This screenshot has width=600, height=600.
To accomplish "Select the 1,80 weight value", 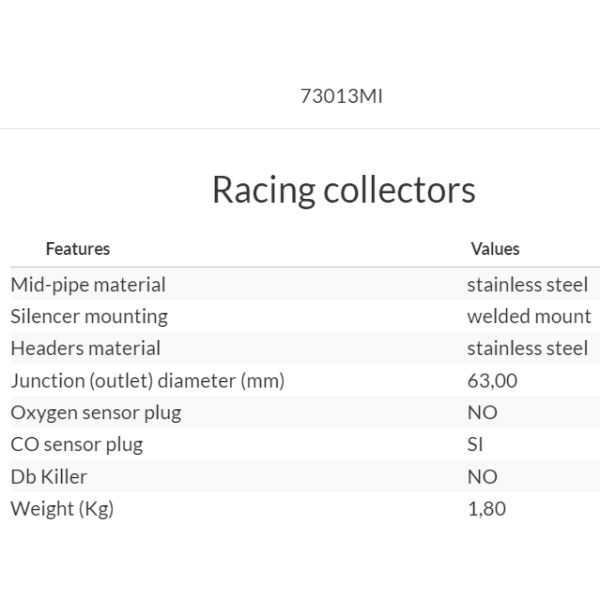I will 486,508.
